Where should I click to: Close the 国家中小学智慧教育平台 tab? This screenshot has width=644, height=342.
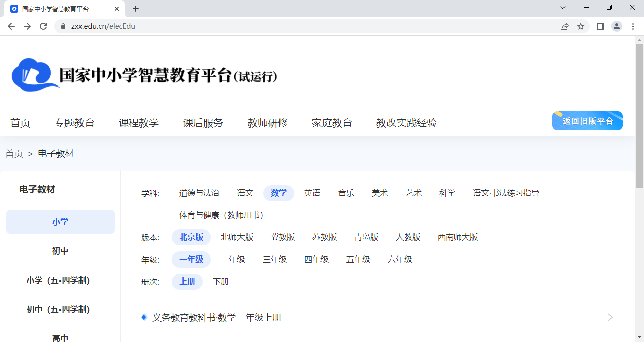pos(117,9)
